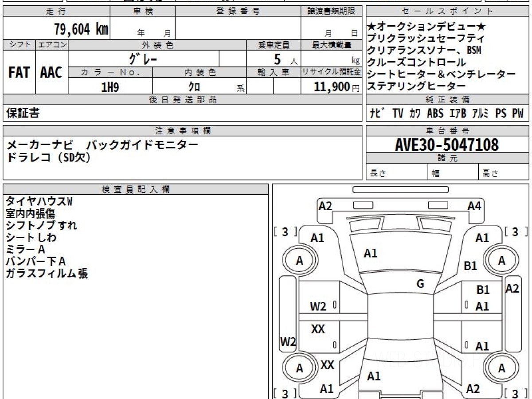Select the exterior color グレー
Viewport: 532px width, 399px height.
[x=143, y=59]
